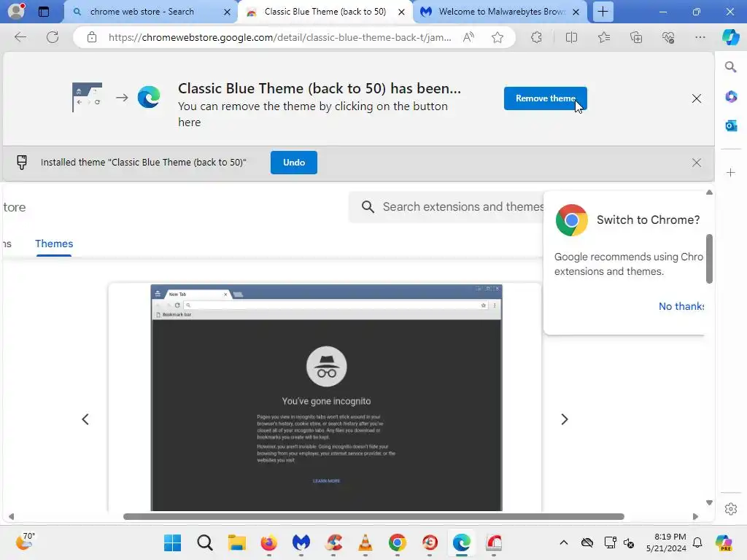Image resolution: width=747 pixels, height=560 pixels.
Task: Add this page to favorites with the star icon
Action: pos(498,37)
